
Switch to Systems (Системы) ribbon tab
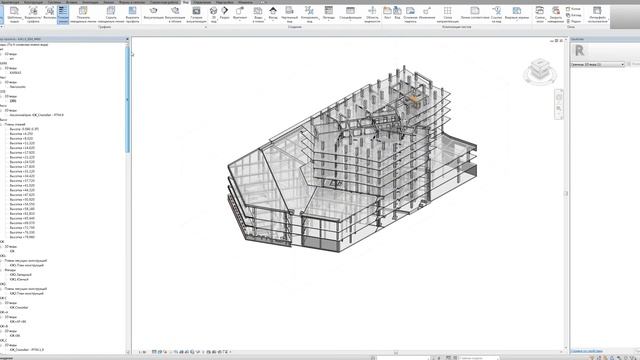[x=54, y=2]
